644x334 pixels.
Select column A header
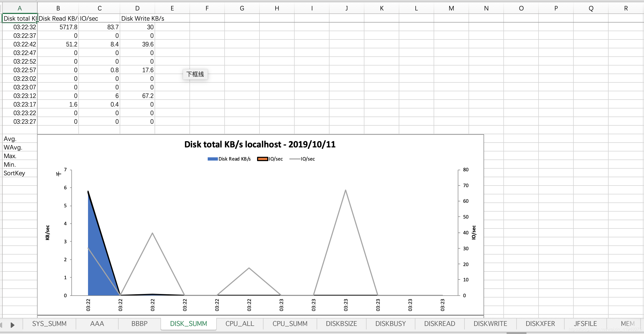[x=20, y=8]
